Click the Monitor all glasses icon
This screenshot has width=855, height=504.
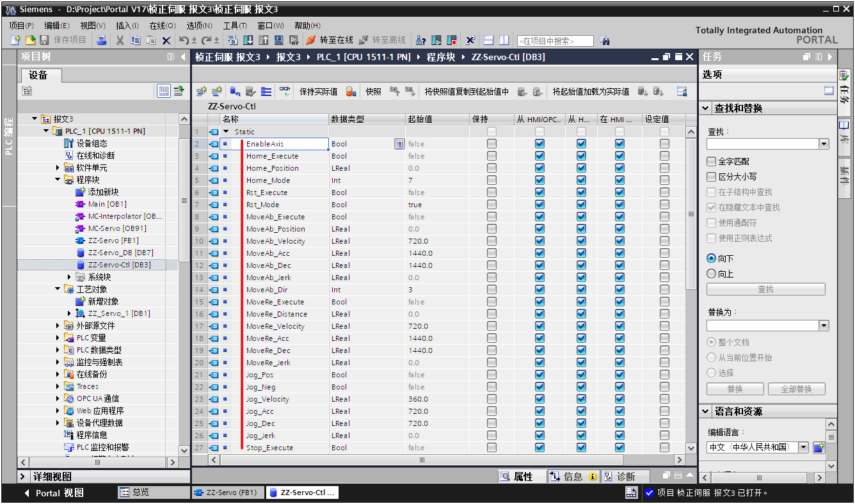284,91
